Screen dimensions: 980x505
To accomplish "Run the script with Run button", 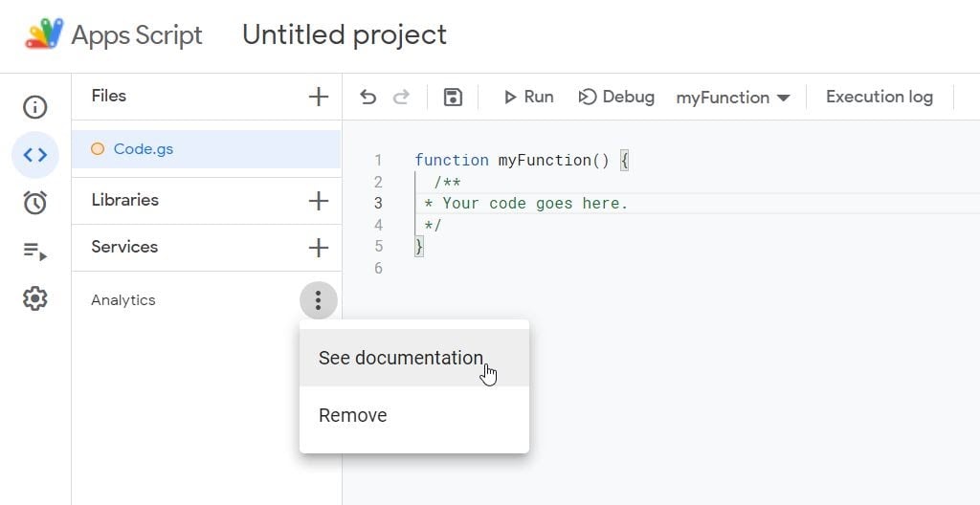I will point(528,98).
